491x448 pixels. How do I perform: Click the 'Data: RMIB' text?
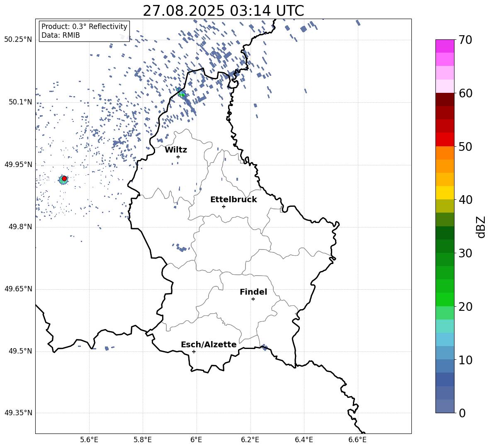click(61, 35)
